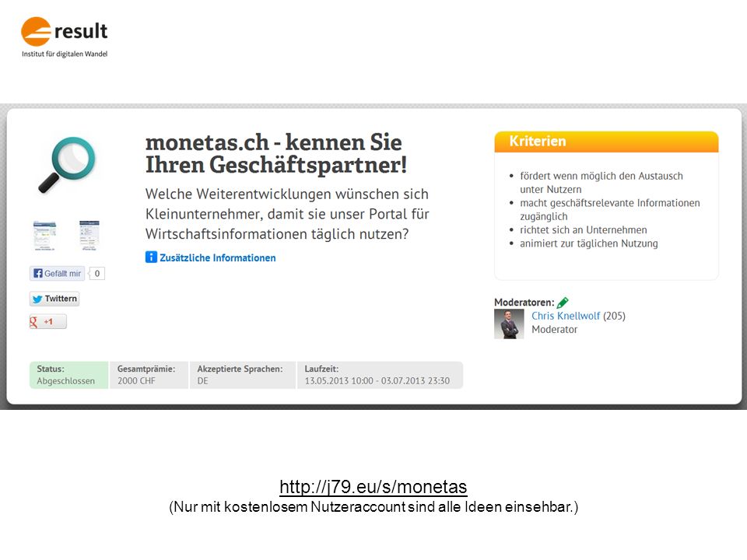Screen dimensions: 747x560
Task: Click the green pencil edit icon next to Moderatoren
Action: click(563, 303)
